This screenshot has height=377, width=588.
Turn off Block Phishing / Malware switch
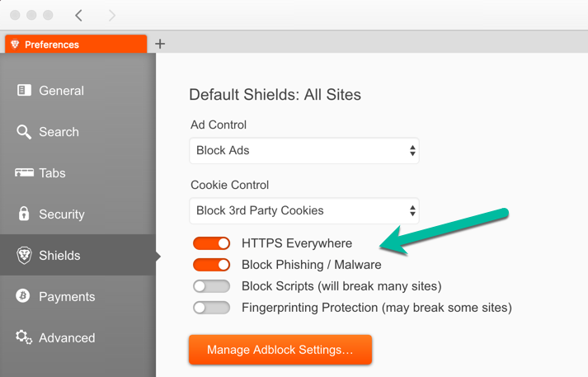pos(211,265)
